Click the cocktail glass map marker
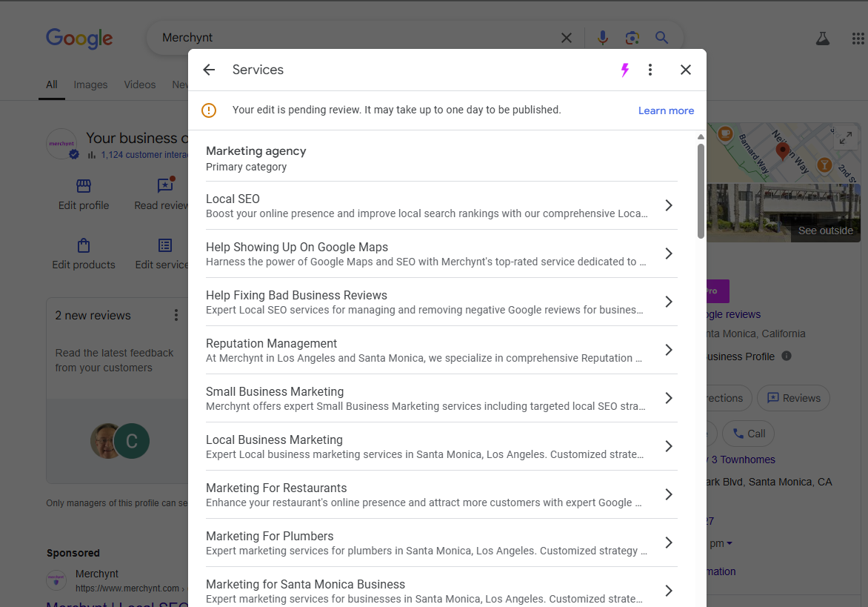 (824, 165)
